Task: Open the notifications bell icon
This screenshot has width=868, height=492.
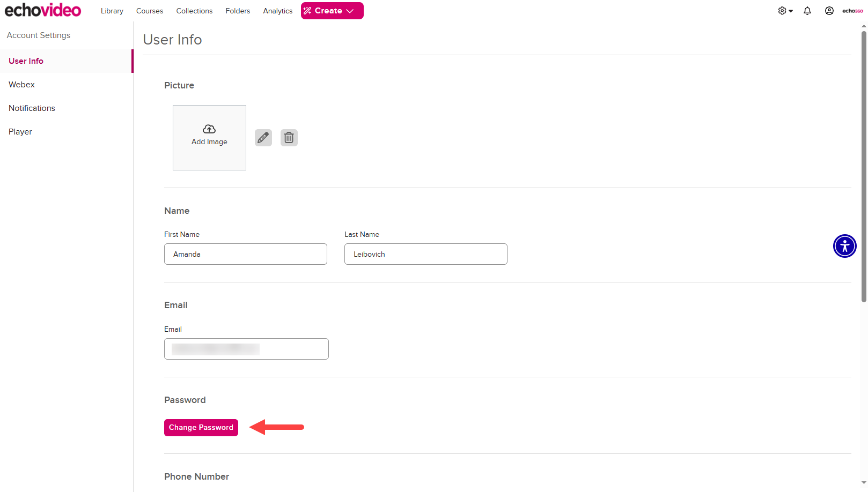Action: pyautogui.click(x=807, y=11)
